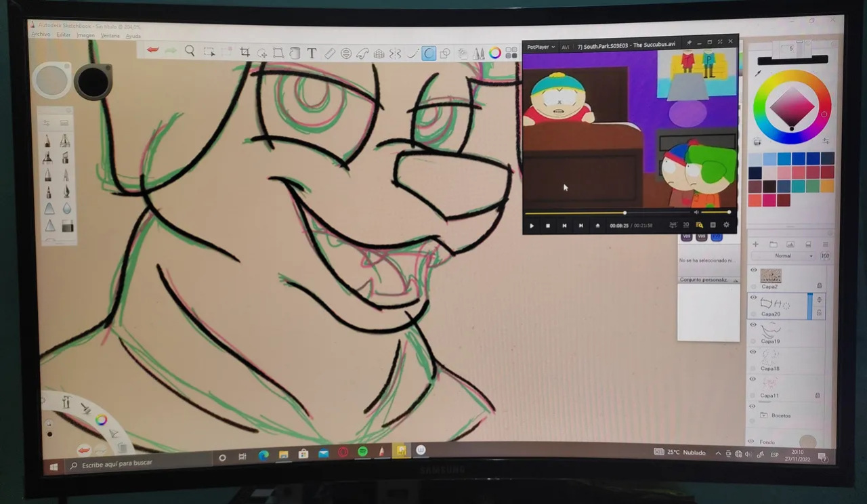Open the Normal blend mode dropdown

point(783,255)
